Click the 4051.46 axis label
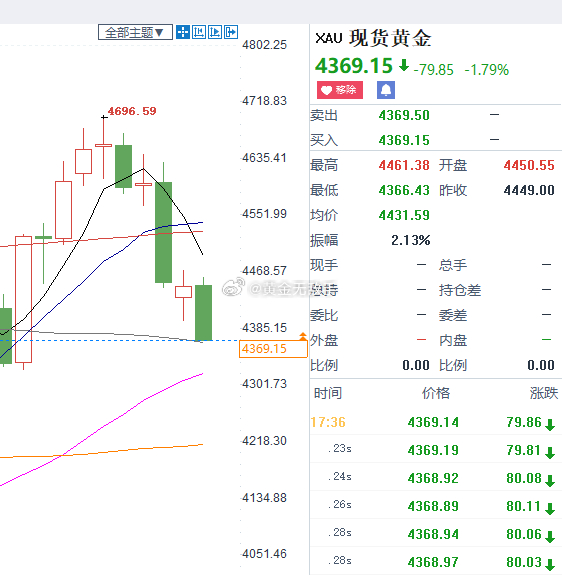 coord(264,554)
